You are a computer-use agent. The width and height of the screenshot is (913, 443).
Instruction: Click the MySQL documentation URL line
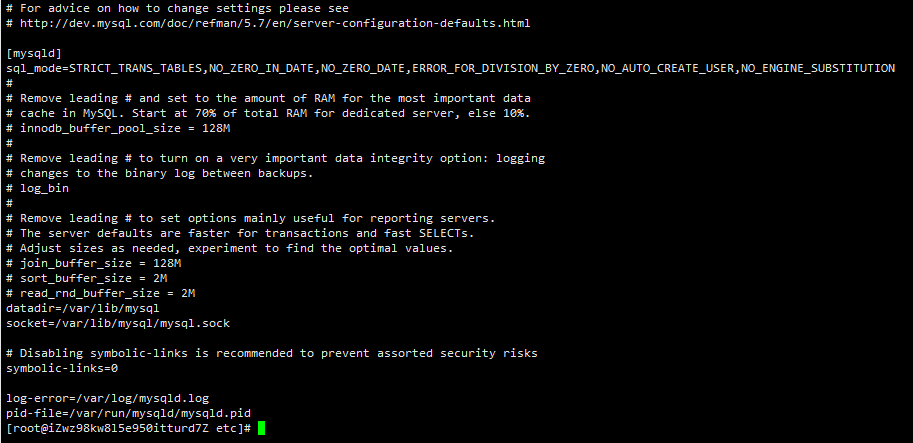click(x=268, y=23)
